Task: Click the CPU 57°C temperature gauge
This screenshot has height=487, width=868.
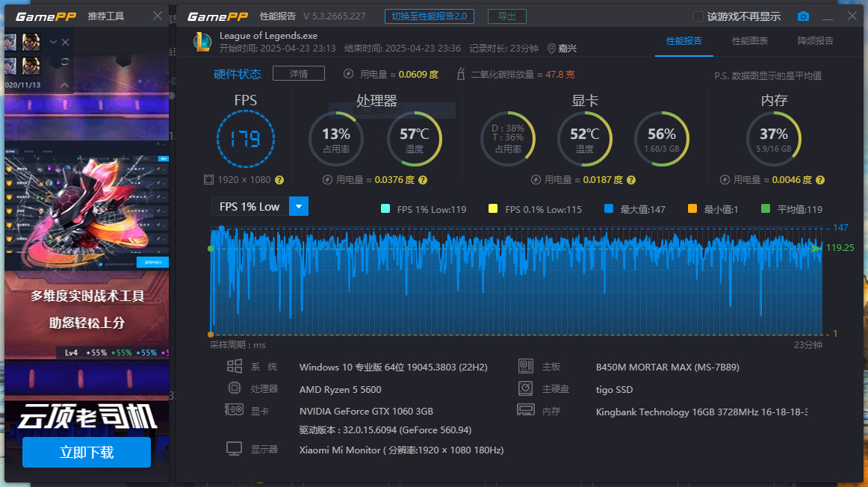Action: pos(414,139)
